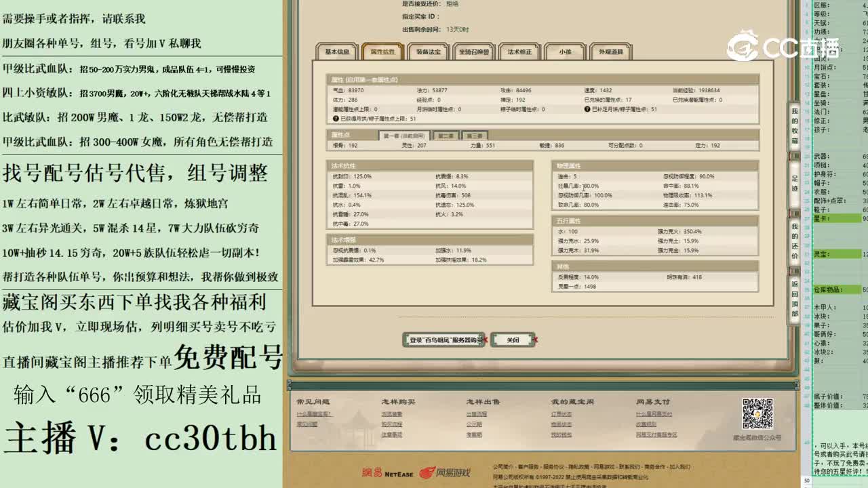868x488 pixels.
Task: Click second link under 常见问题
Action: pos(307,424)
